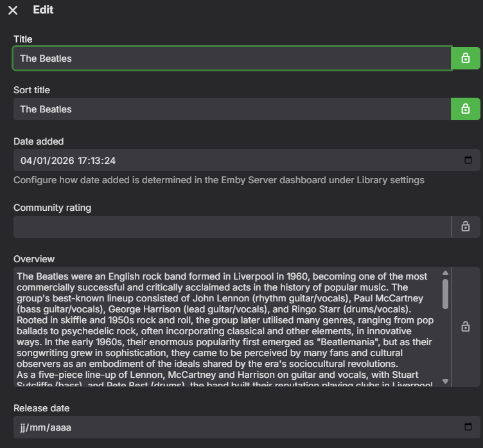This screenshot has width=483, height=448.
Task: Lock the Overview field
Action: pyautogui.click(x=466, y=327)
